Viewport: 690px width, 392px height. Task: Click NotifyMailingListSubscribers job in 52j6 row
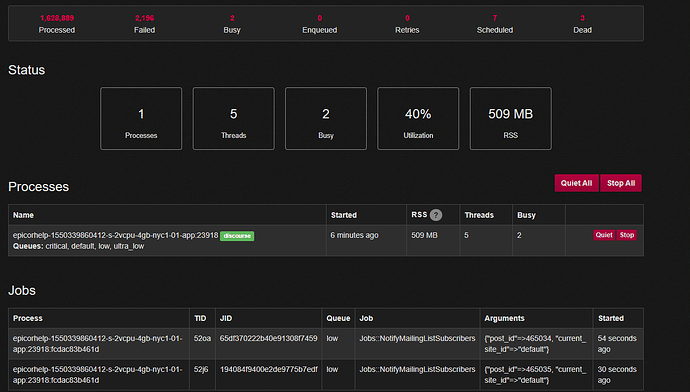pos(417,369)
